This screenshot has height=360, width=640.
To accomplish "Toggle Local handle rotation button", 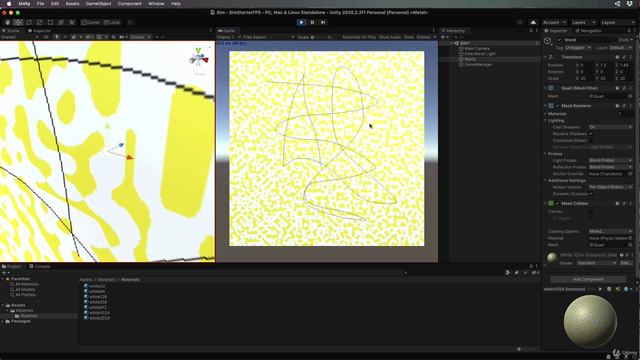I will [112, 22].
